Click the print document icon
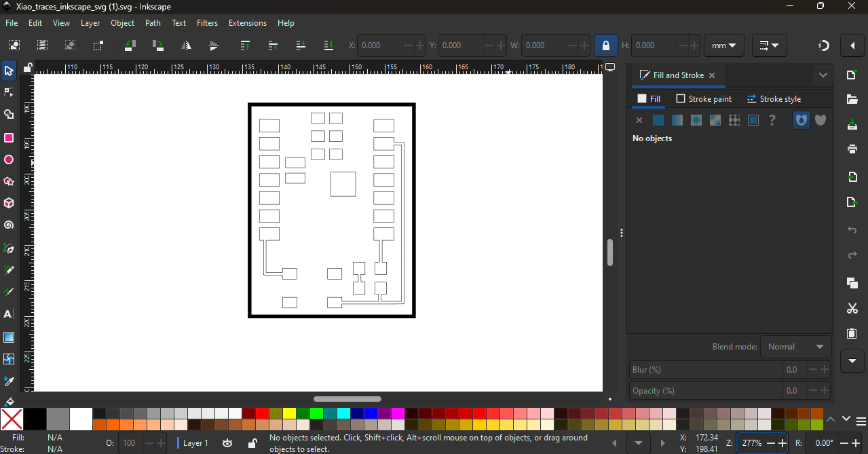This screenshot has width=868, height=454. click(852, 149)
